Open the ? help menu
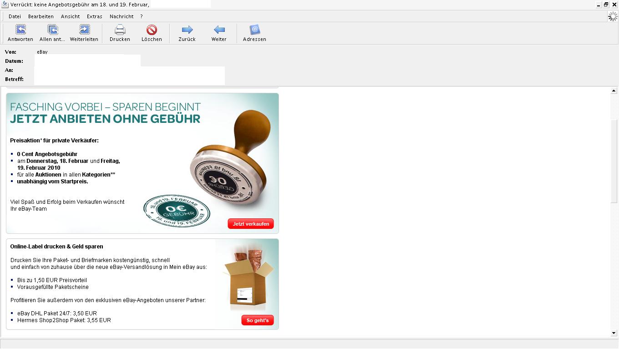 coord(142,16)
